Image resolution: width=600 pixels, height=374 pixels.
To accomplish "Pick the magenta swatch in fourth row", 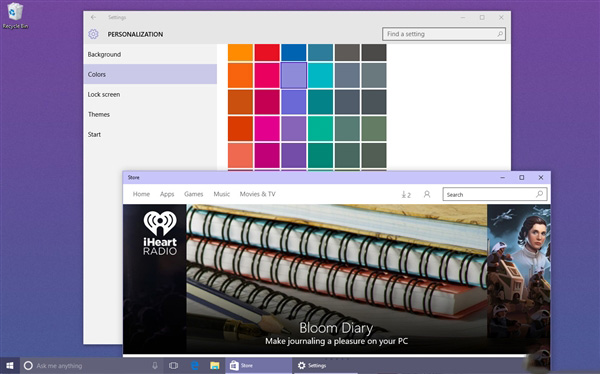I will pos(267,129).
